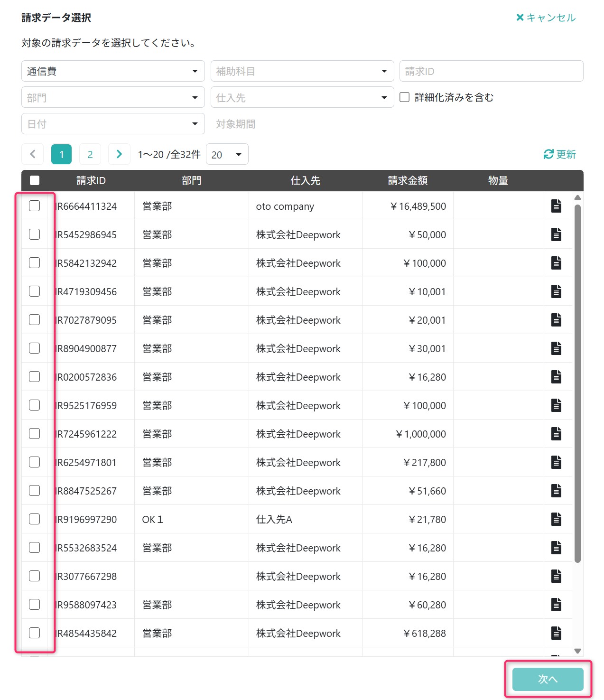Focus the 請求ID input field

click(x=491, y=71)
